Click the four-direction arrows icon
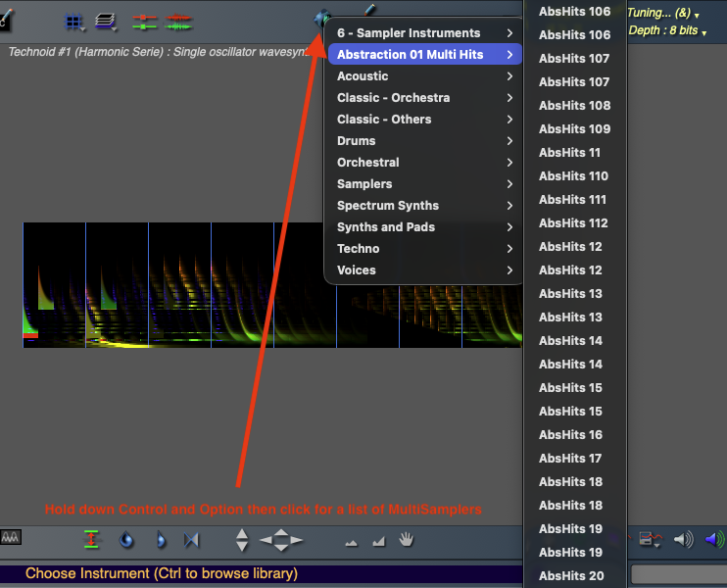Image resolution: width=727 pixels, height=588 pixels. 281,540
